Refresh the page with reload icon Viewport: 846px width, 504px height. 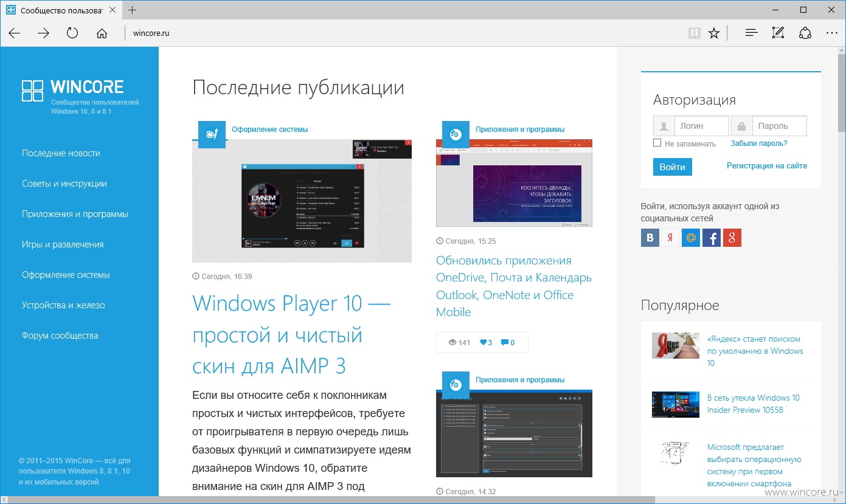pos(72,33)
